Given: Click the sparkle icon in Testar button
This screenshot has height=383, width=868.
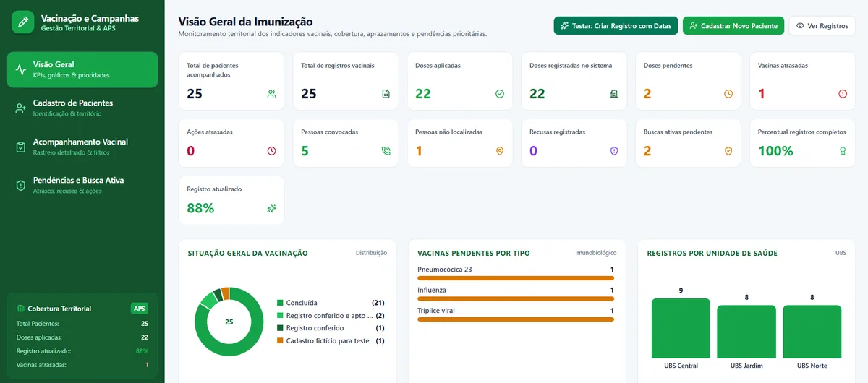Looking at the screenshot, I should [x=564, y=26].
